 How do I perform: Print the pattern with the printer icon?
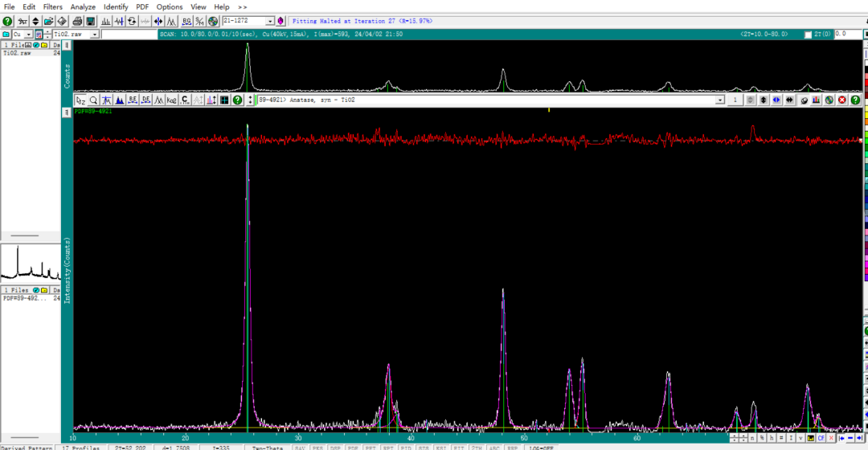point(77,21)
